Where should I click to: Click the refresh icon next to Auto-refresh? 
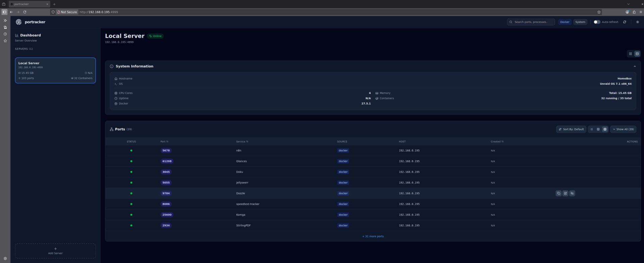[625, 22]
